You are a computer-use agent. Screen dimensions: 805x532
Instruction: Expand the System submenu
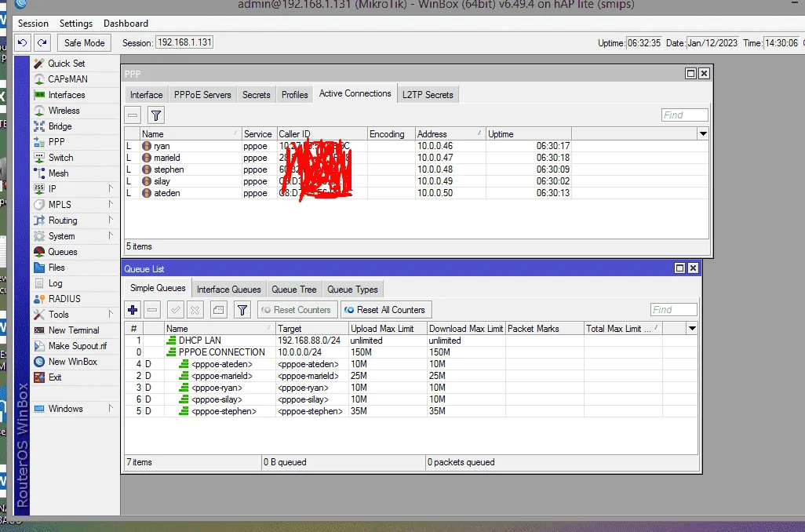(111, 236)
